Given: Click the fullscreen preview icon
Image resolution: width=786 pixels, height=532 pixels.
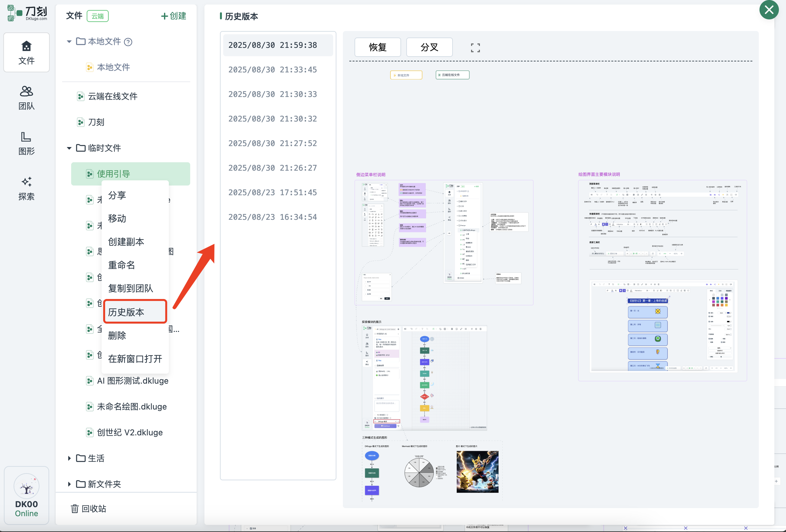Looking at the screenshot, I should 475,48.
